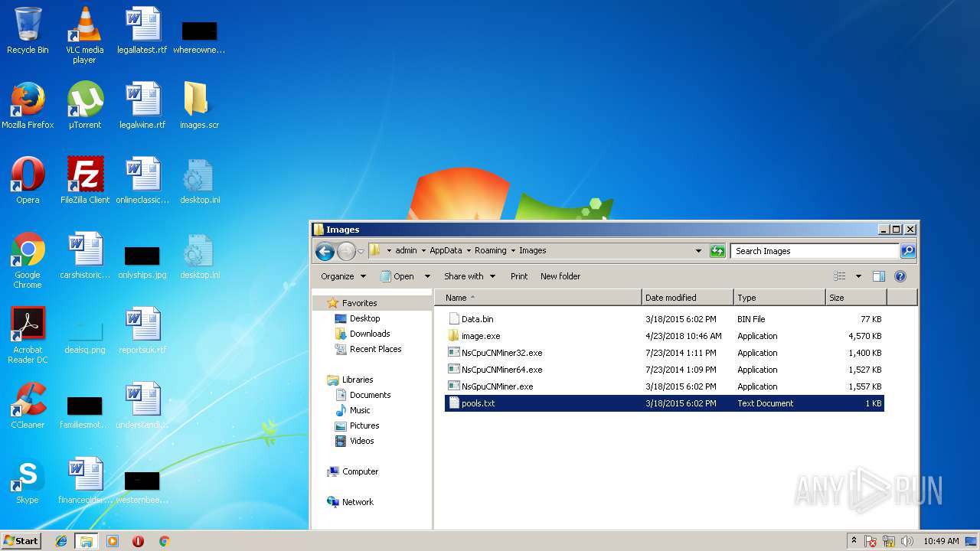
Task: Open FileZilla Client shortcut
Action: click(85, 181)
